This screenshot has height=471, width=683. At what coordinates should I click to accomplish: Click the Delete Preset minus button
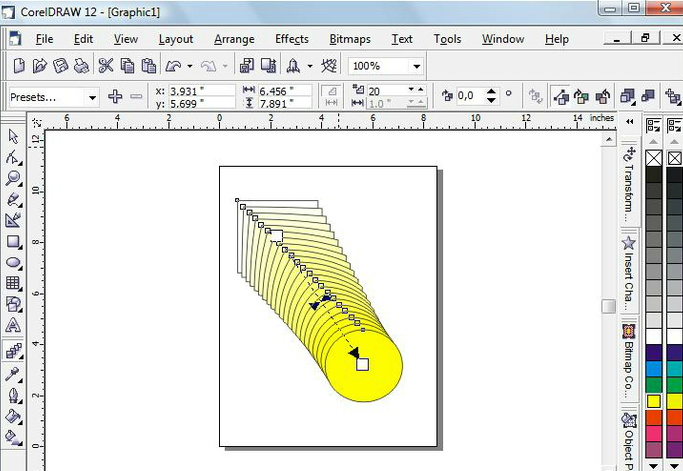pos(136,96)
